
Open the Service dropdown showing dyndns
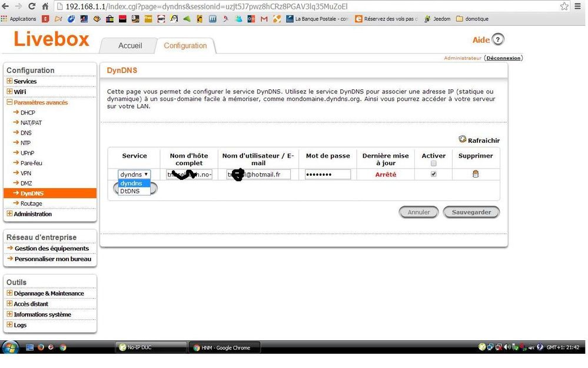coord(134,175)
